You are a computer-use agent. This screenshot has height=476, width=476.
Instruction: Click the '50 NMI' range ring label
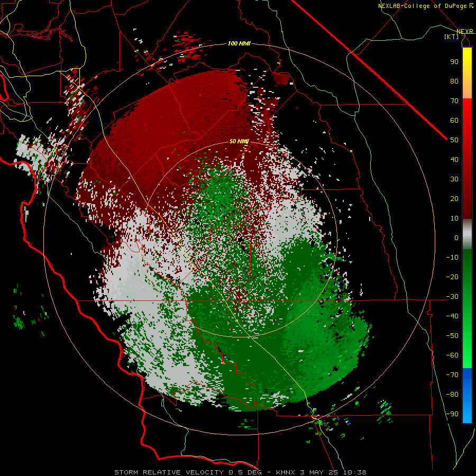[239, 141]
